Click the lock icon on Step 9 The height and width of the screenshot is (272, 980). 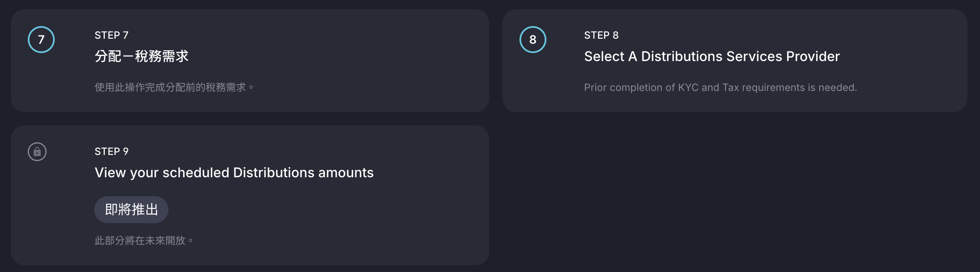(37, 152)
